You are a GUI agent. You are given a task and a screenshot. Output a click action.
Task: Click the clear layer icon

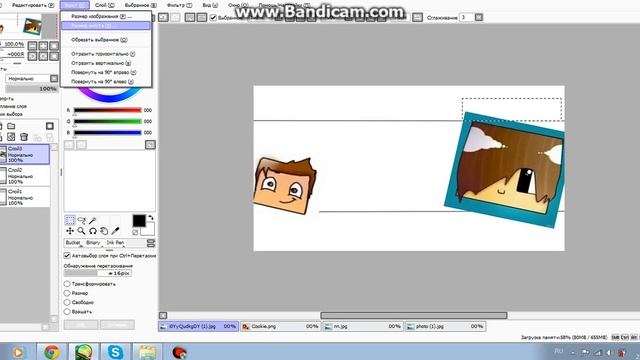11,137
